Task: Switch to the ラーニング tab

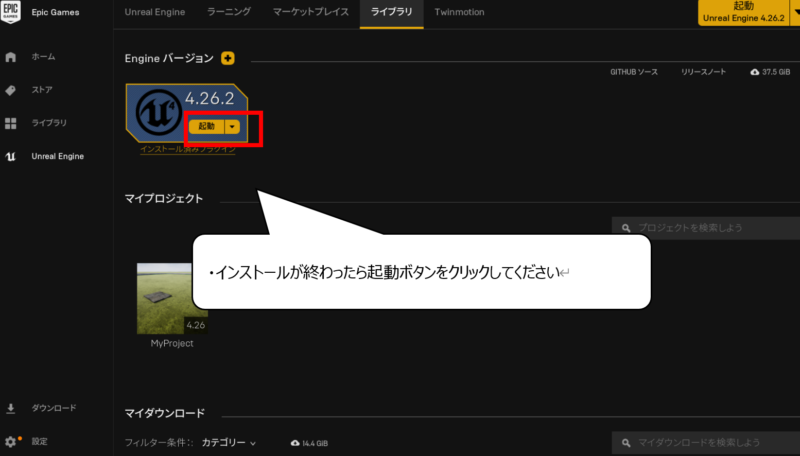Action: point(229,12)
